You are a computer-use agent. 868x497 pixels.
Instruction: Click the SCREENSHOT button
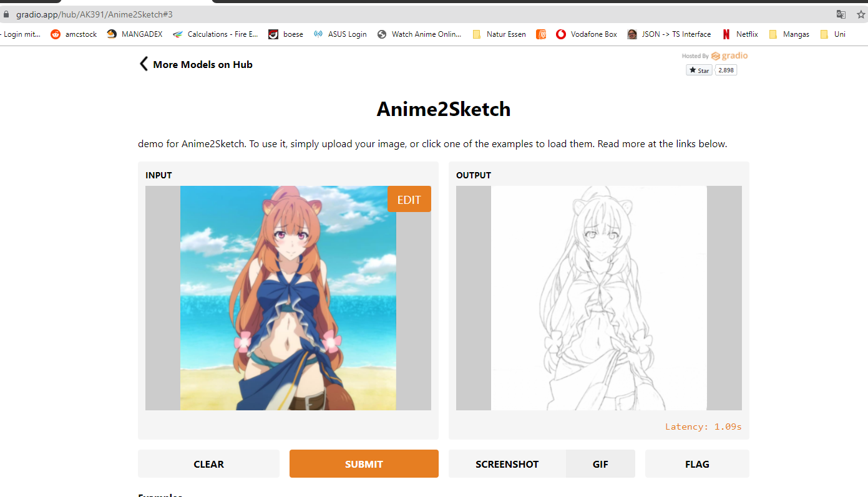pyautogui.click(x=507, y=464)
